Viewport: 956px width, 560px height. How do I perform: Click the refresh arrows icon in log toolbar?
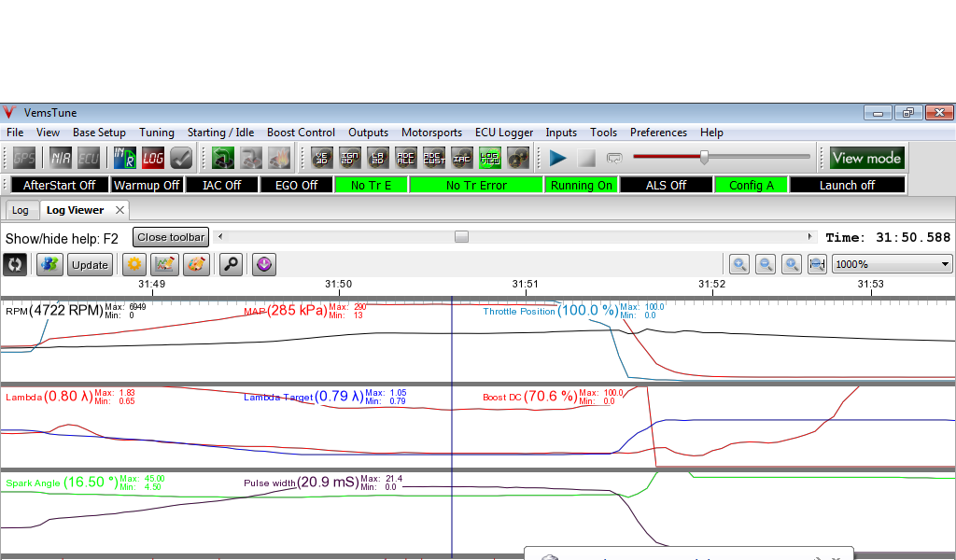tap(15, 264)
